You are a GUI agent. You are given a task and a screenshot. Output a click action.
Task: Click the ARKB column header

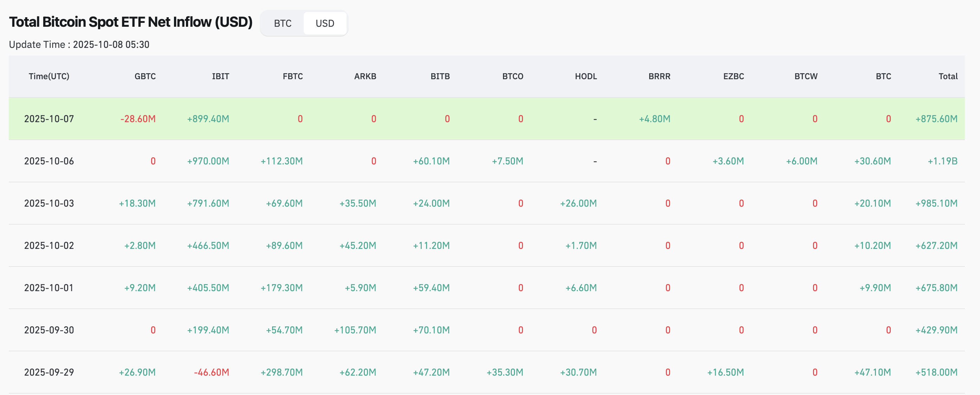(x=365, y=76)
